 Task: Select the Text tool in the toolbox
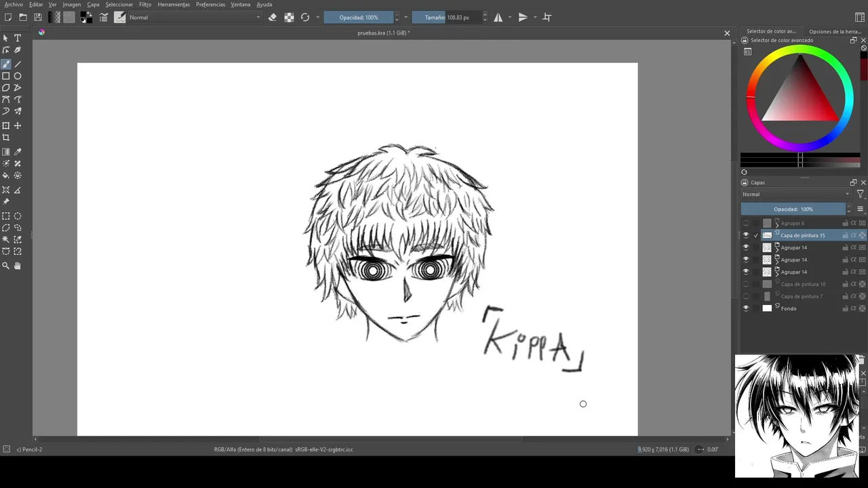[18, 39]
